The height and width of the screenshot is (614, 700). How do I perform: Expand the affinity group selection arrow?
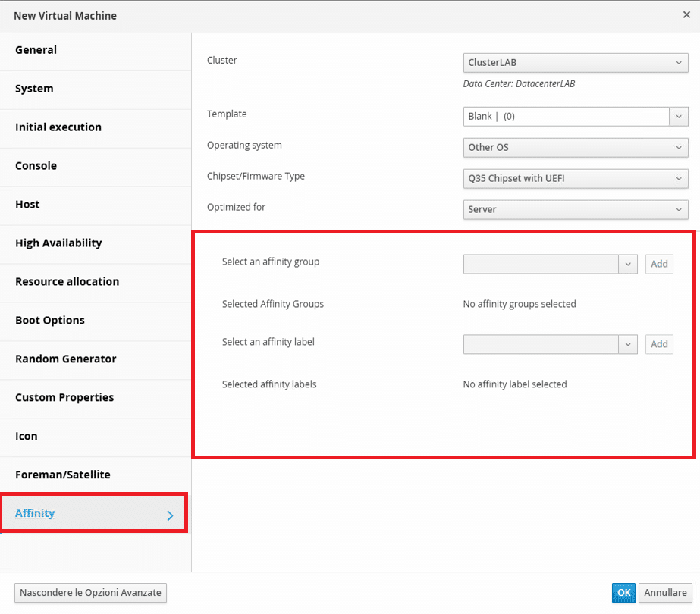(628, 264)
